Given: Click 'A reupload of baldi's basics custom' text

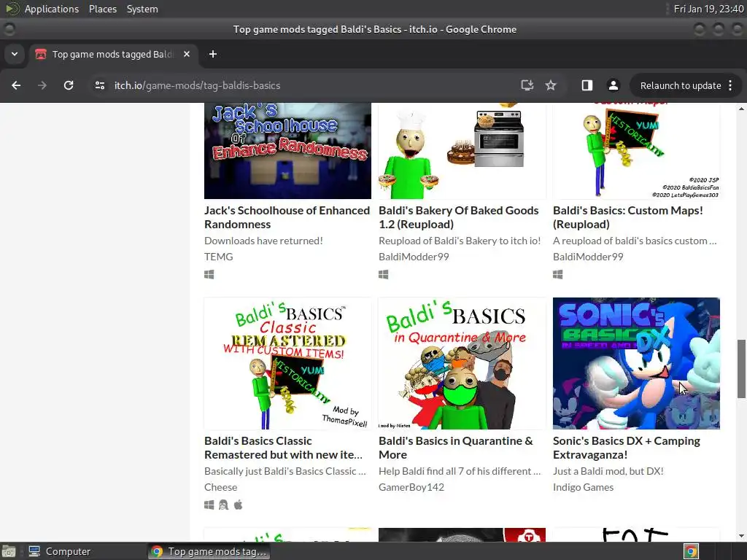Looking at the screenshot, I should coord(635,241).
